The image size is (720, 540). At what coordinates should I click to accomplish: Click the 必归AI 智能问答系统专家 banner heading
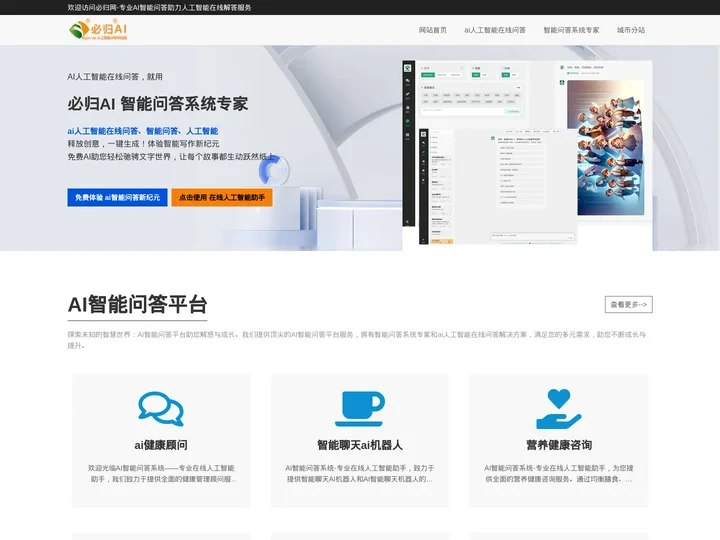point(158,104)
